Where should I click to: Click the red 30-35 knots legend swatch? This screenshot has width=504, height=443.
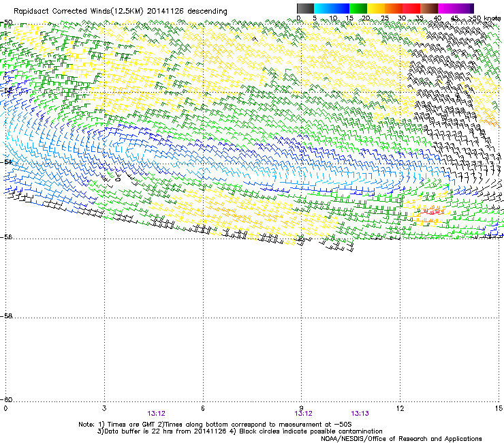pyautogui.click(x=411, y=8)
